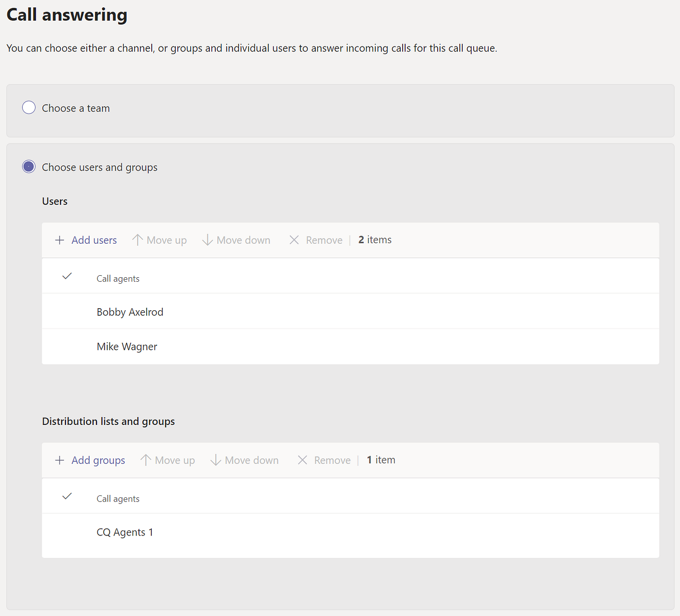This screenshot has width=680, height=616.
Task: Select the Choose users and groups option
Action: coord(29,167)
